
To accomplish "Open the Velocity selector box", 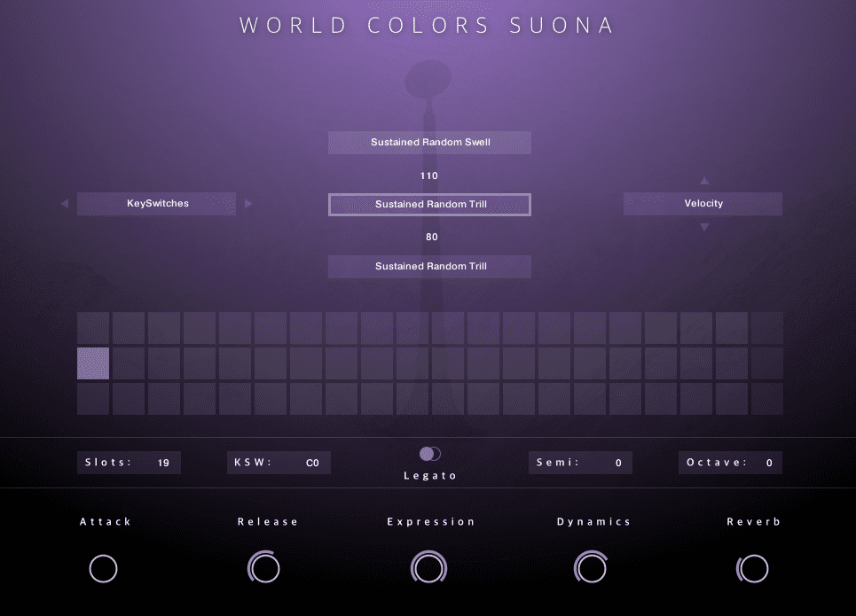I will coord(703,204).
